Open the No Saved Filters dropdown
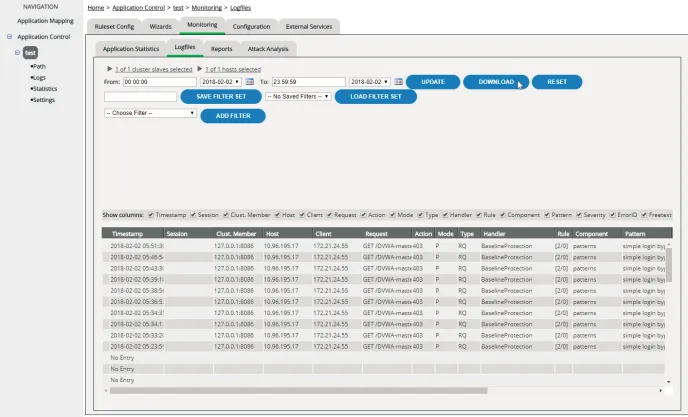The height and width of the screenshot is (417, 688). pyautogui.click(x=298, y=97)
